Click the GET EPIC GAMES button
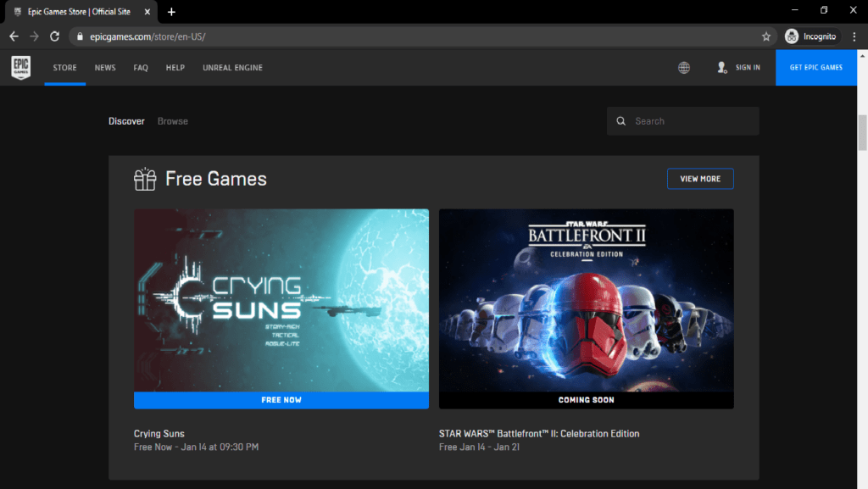The image size is (868, 489). (816, 68)
